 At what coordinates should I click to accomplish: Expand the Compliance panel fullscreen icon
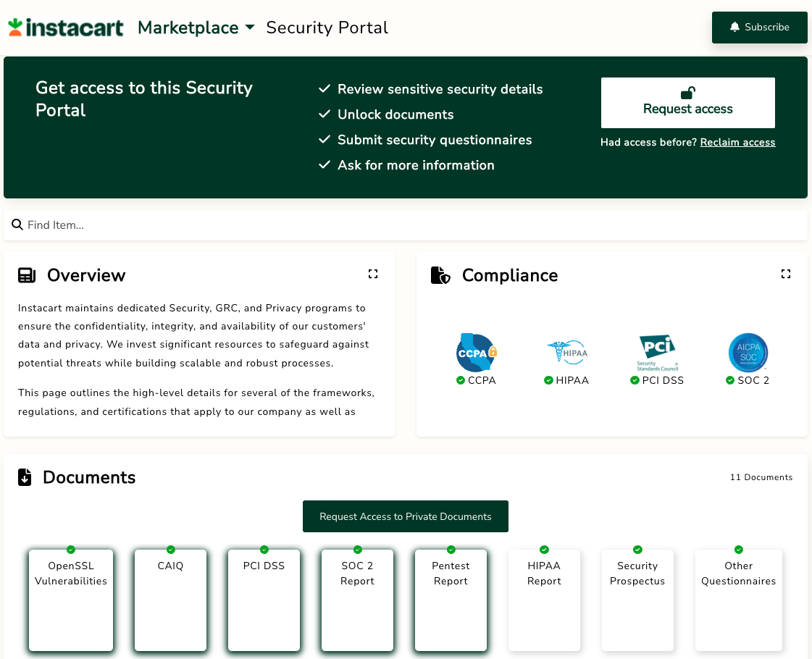tap(786, 274)
